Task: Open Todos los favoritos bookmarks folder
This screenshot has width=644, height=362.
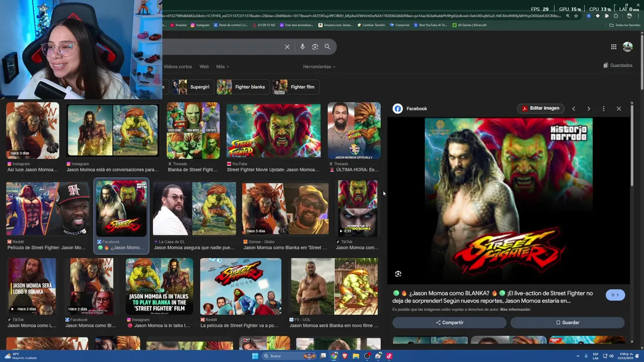Action: [625, 25]
